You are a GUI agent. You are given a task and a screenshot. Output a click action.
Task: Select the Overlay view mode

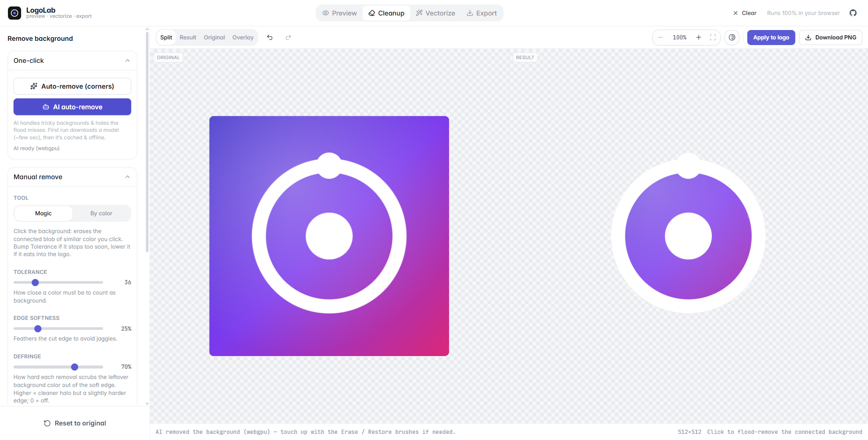[243, 38]
